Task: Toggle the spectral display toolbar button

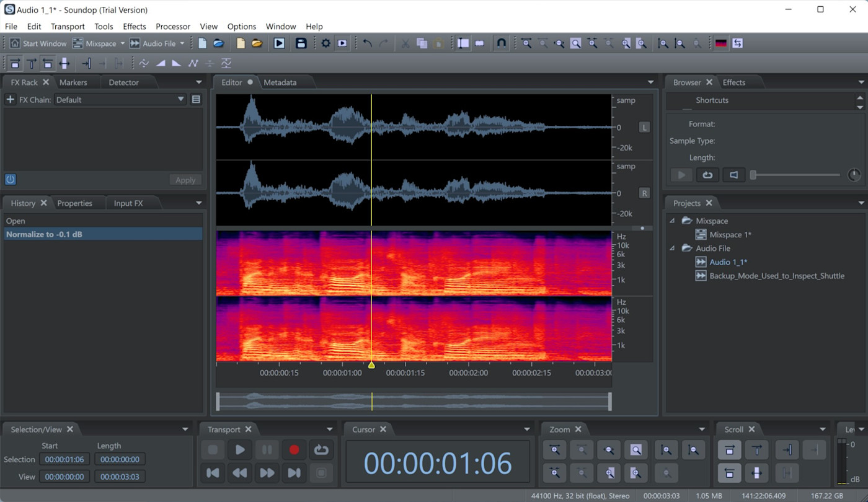Action: pos(720,43)
